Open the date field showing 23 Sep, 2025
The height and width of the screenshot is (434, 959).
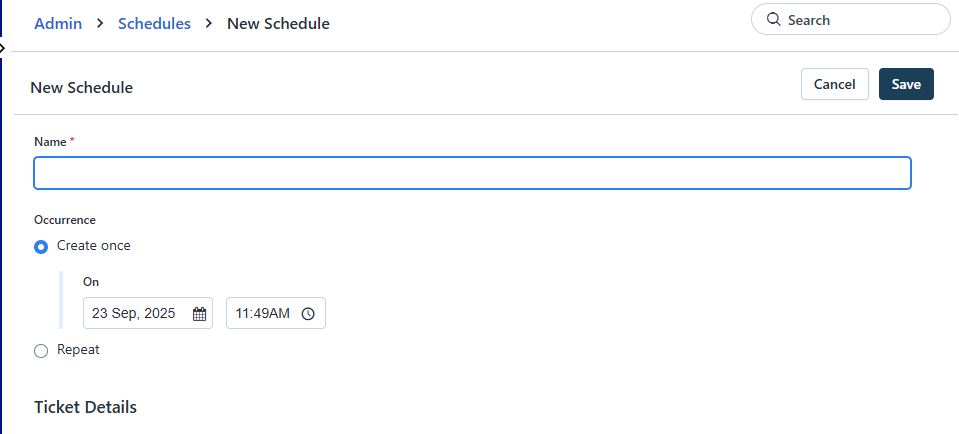pyautogui.click(x=134, y=314)
